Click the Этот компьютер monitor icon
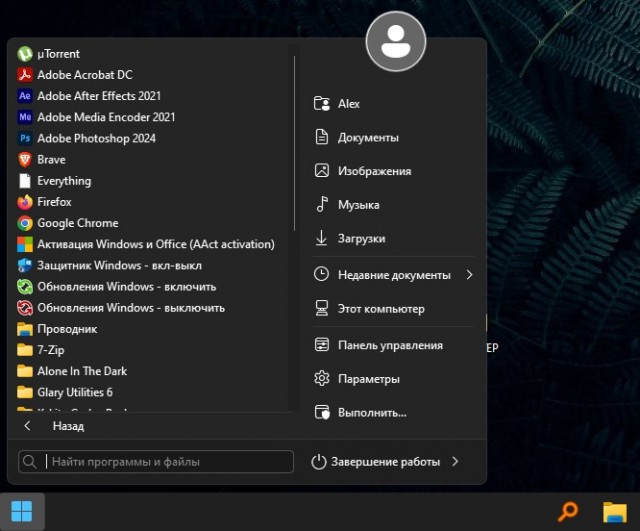This screenshot has height=531, width=640. pos(322,309)
